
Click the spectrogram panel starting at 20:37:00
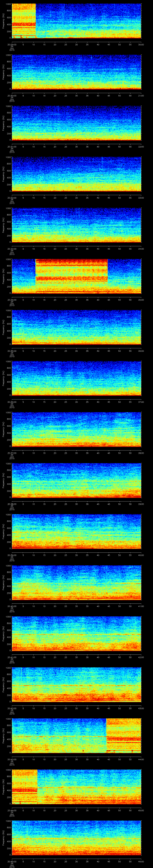click(x=77, y=429)
